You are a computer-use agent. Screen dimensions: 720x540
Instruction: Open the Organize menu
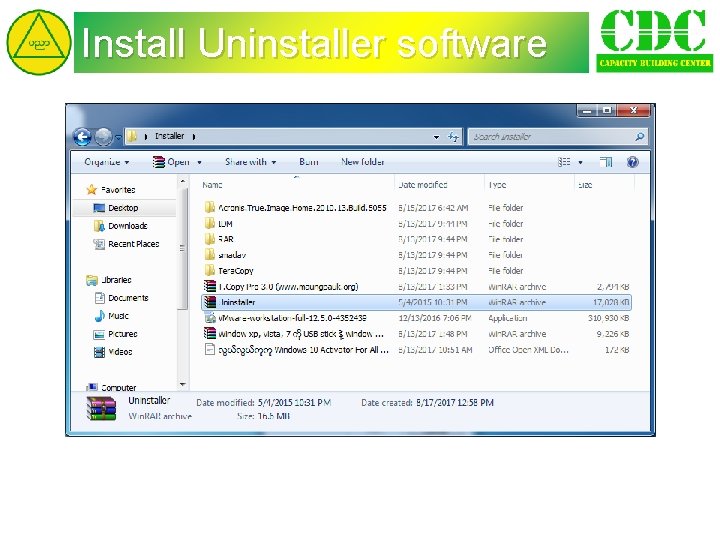[107, 162]
